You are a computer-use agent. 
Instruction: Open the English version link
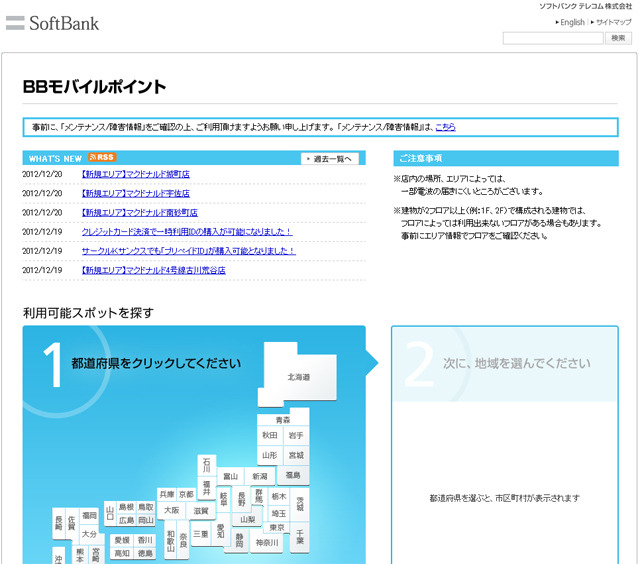click(570, 22)
